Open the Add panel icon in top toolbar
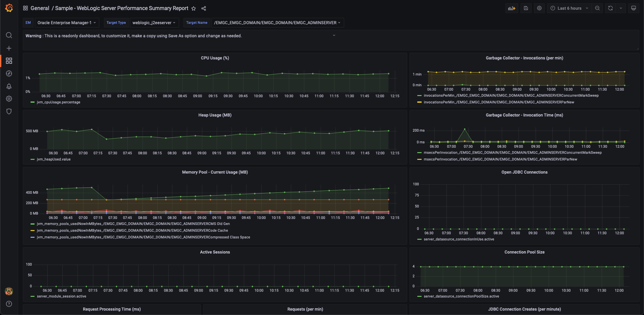The image size is (644, 315). click(x=512, y=8)
